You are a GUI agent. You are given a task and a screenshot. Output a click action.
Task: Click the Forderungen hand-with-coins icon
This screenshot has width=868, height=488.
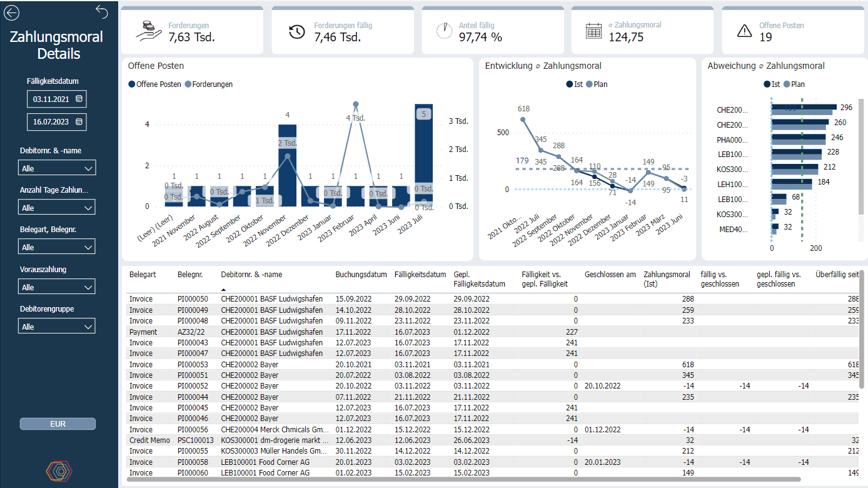(149, 31)
